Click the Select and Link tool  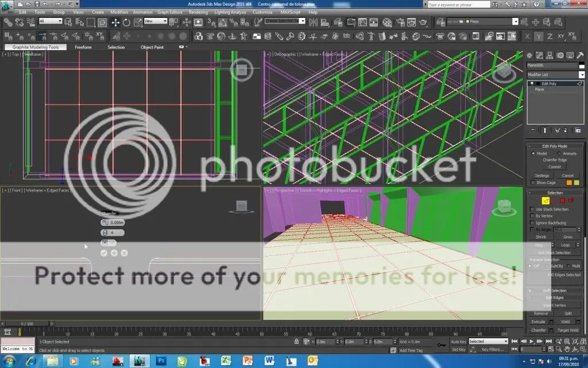pyautogui.click(x=8, y=22)
